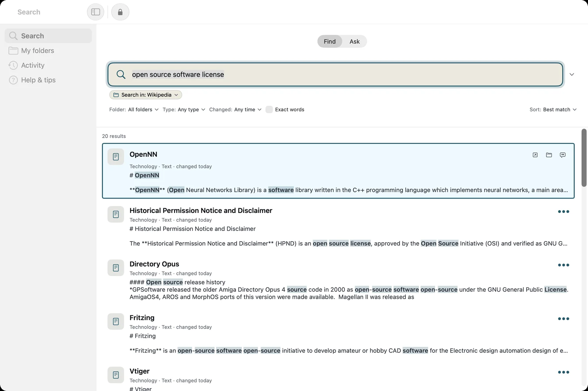The width and height of the screenshot is (588, 391).
Task: Click the Historical Permission Notice document icon
Action: click(x=116, y=214)
